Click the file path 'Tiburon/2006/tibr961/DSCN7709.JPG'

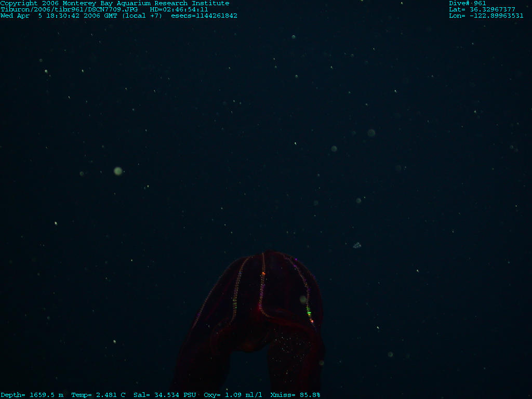pos(69,9)
